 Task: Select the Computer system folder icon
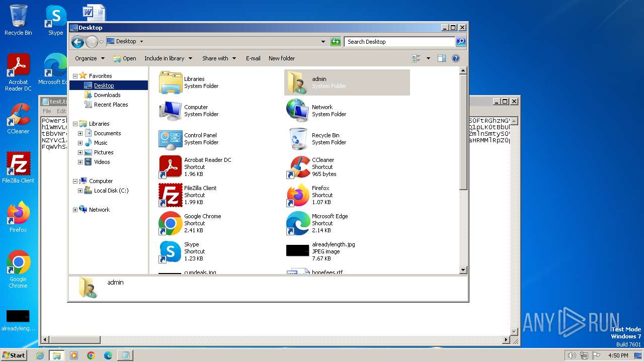[x=171, y=111]
